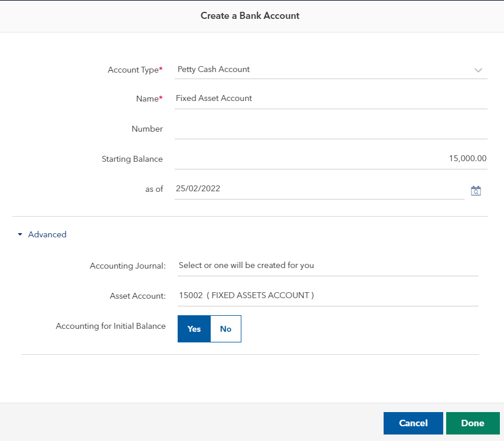Image resolution: width=504 pixels, height=441 pixels.
Task: Select Yes for Accounting for Initial Balance
Action: click(x=194, y=329)
